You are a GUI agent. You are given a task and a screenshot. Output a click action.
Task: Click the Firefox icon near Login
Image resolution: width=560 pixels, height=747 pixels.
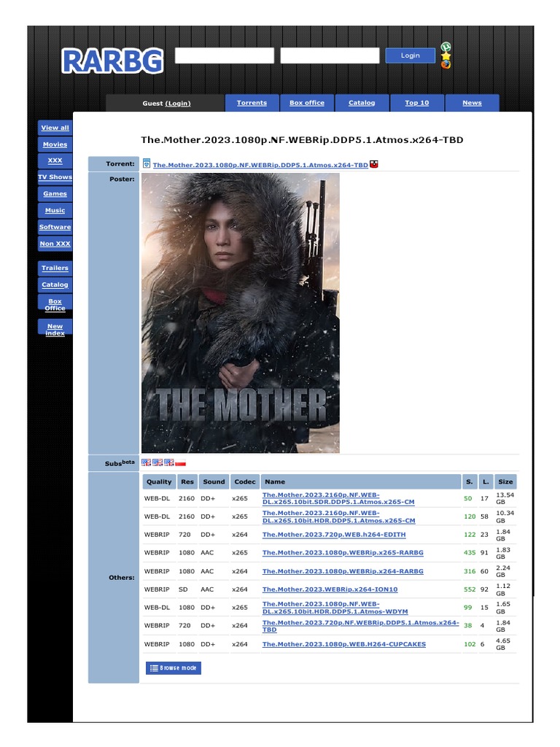click(x=446, y=64)
